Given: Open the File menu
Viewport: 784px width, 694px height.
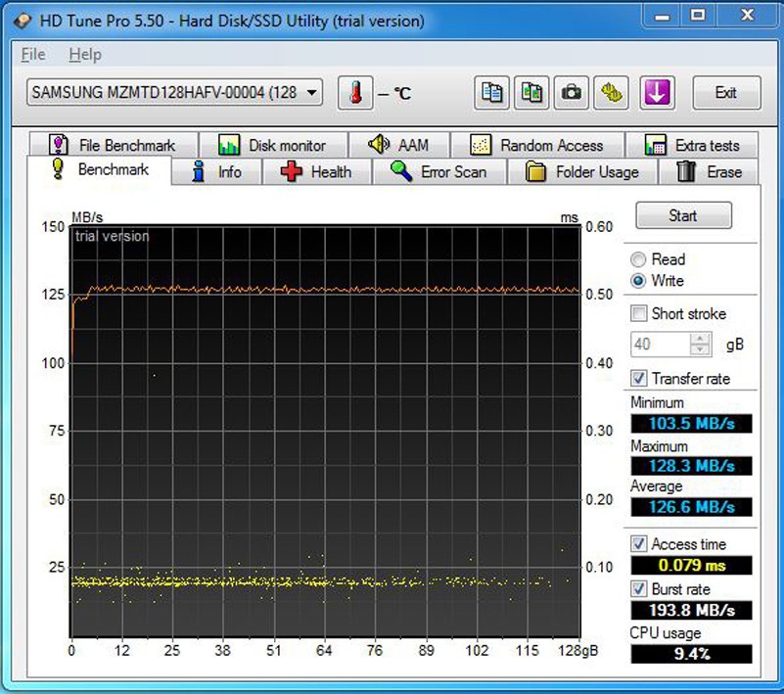Looking at the screenshot, I should point(33,55).
